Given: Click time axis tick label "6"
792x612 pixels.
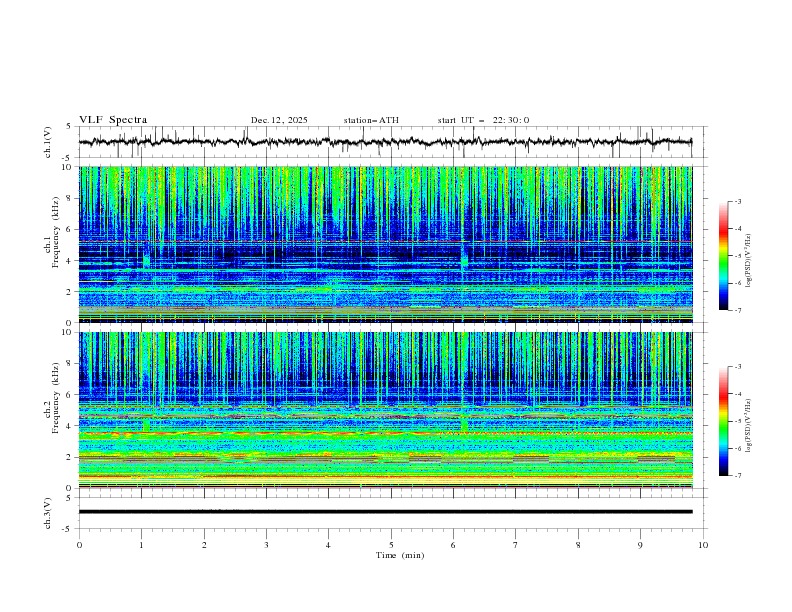Looking at the screenshot, I should coord(453,545).
